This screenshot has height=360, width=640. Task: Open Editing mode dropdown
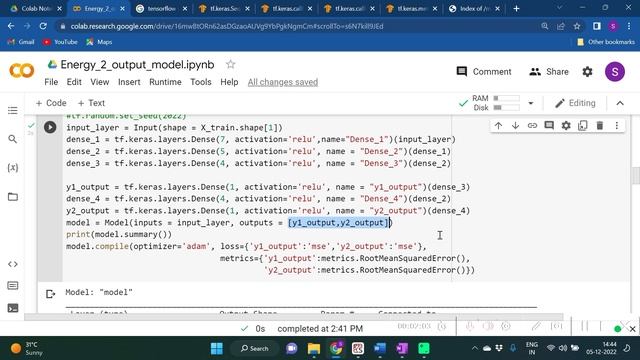click(575, 103)
